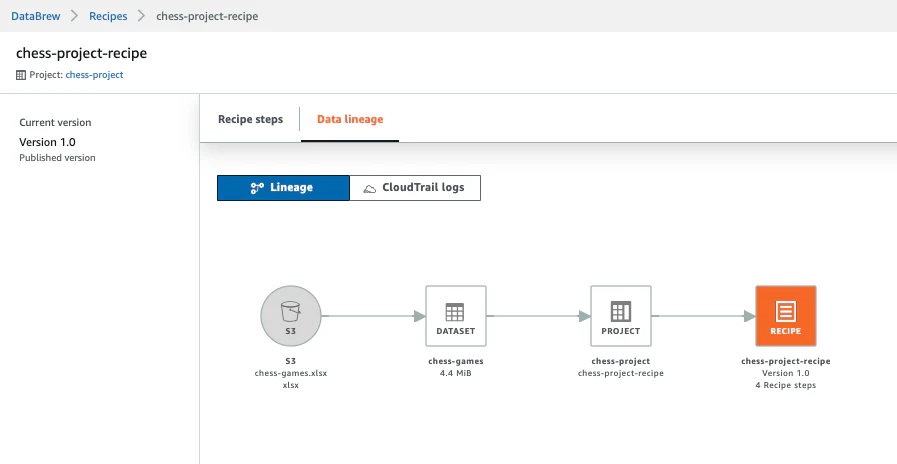This screenshot has width=897, height=464.
Task: Open the Recipe steps tab
Action: [250, 119]
